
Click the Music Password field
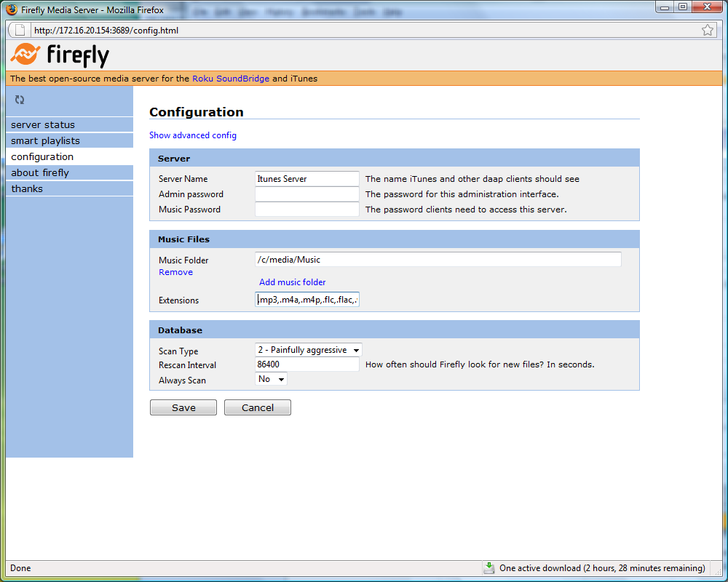[307, 210]
